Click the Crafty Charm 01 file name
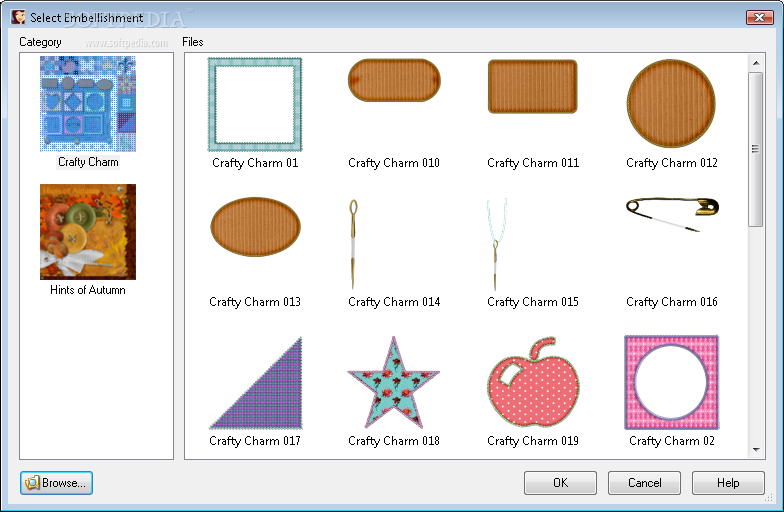This screenshot has height=512, width=784. click(x=255, y=163)
